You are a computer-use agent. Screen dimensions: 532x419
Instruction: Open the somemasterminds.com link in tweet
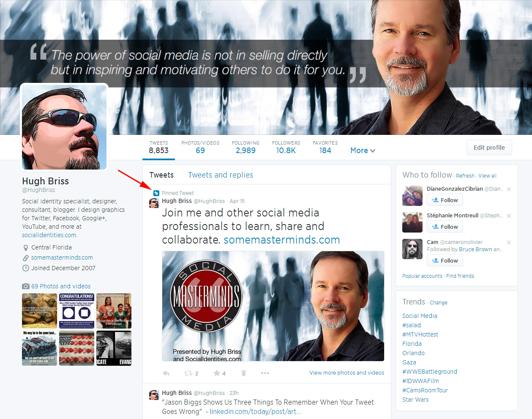pos(281,240)
